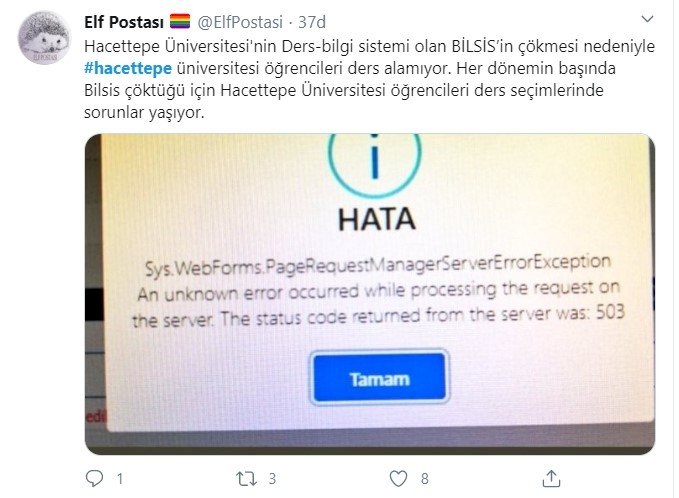Click the retweet arrows icon
Viewport: 679px width, 498px height.
[x=246, y=479]
